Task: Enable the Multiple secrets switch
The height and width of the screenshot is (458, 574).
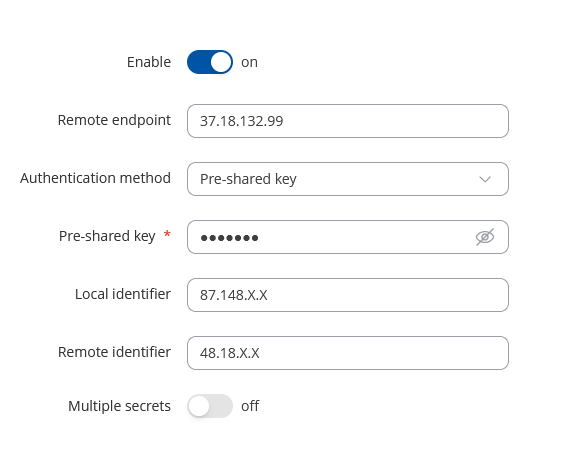Action: point(210,406)
